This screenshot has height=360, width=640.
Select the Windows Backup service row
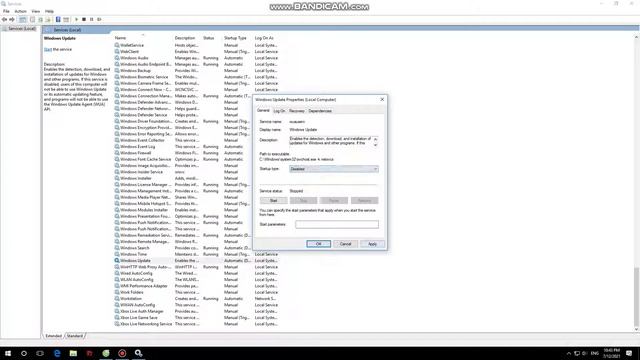196,71
